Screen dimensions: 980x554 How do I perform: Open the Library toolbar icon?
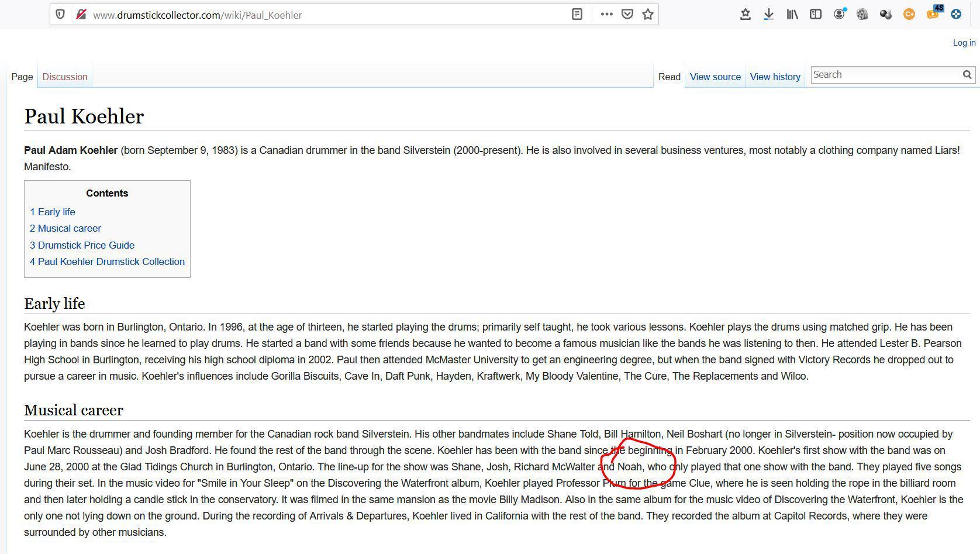click(x=792, y=15)
